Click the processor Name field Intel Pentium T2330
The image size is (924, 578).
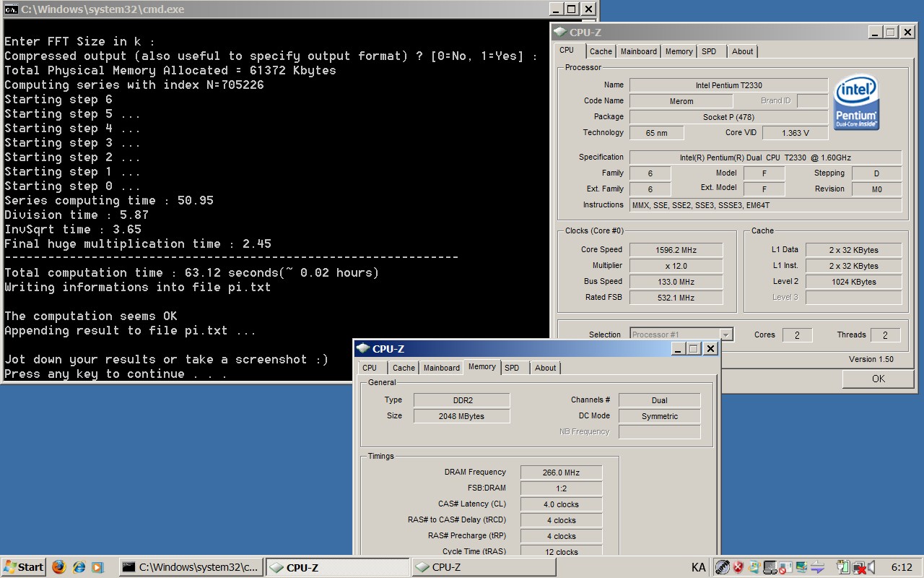[x=728, y=85]
